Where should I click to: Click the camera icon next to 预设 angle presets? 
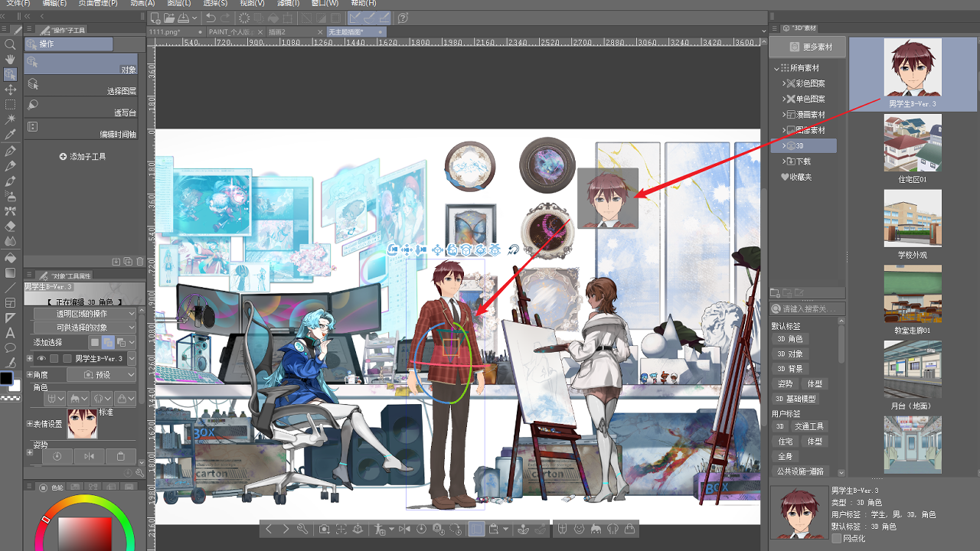point(87,374)
